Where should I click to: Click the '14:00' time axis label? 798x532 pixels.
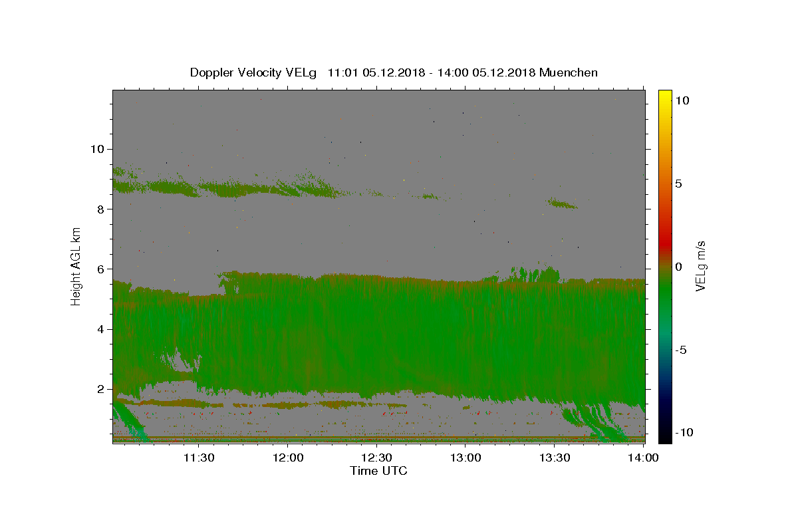tap(644, 458)
